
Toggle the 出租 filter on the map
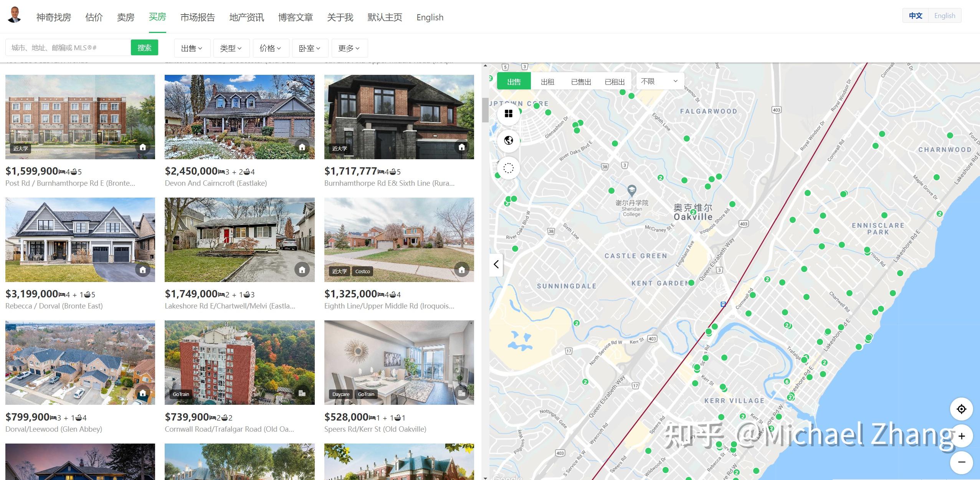pyautogui.click(x=547, y=81)
